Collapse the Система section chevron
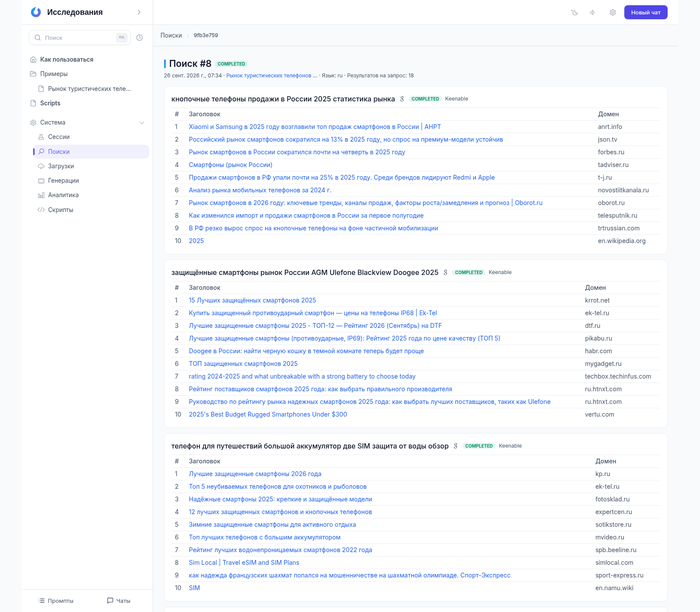 142,122
